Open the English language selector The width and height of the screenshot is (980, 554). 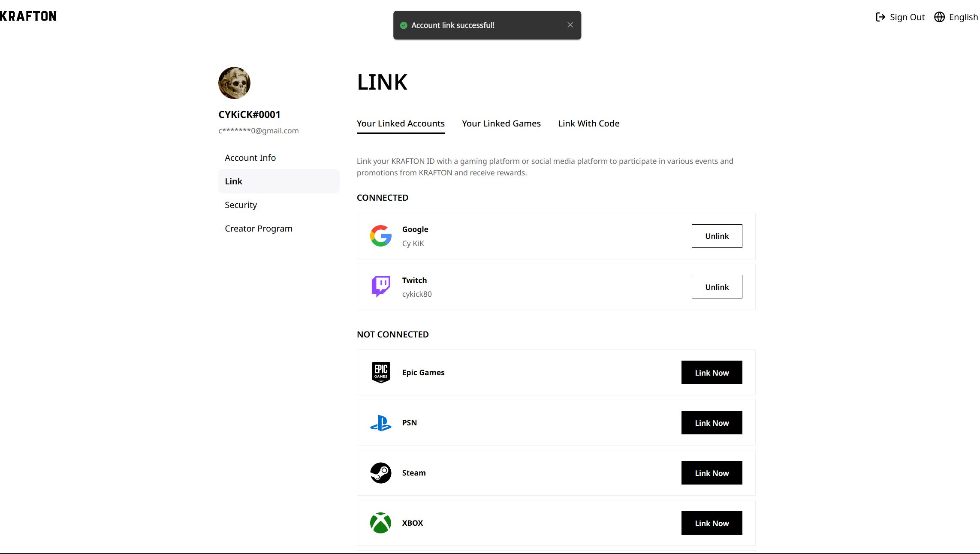click(956, 17)
